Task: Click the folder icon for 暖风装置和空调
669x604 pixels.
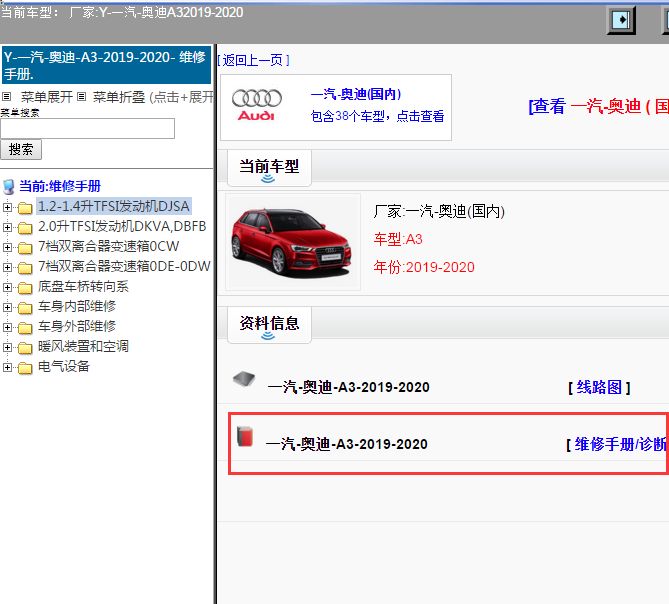Action: 25,348
